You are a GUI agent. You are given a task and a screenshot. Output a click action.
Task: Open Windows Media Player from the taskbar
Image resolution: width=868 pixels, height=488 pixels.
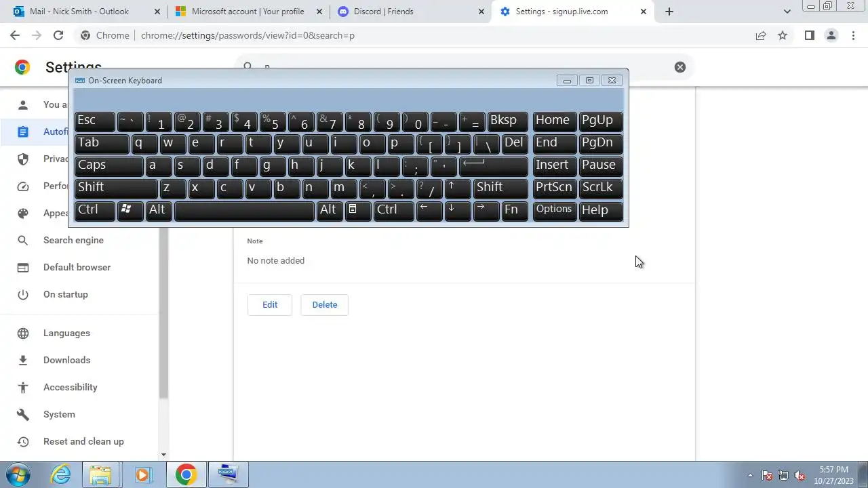(x=142, y=474)
